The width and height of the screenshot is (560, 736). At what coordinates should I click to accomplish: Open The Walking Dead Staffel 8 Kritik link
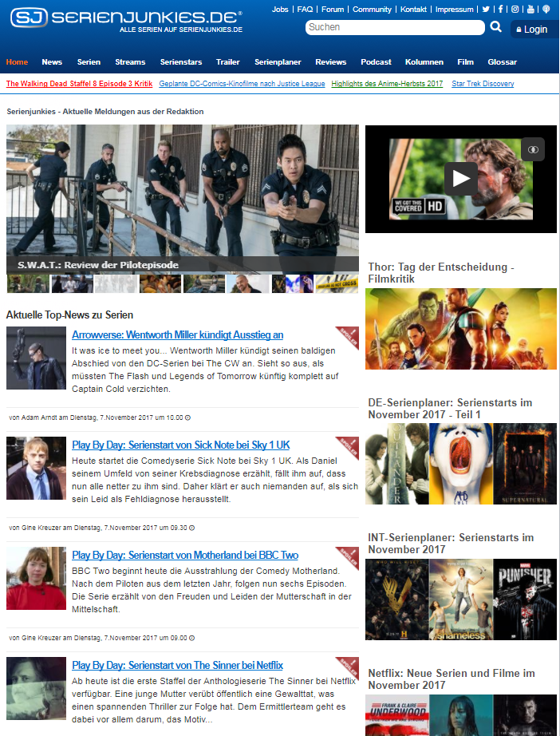[79, 84]
